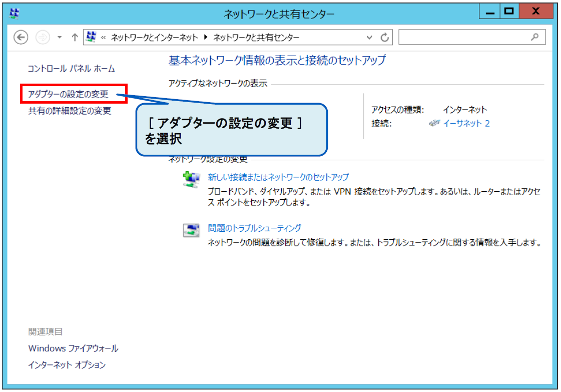This screenshot has width=561, height=392.
Task: Click the Refresh icon in address bar
Action: 384,38
